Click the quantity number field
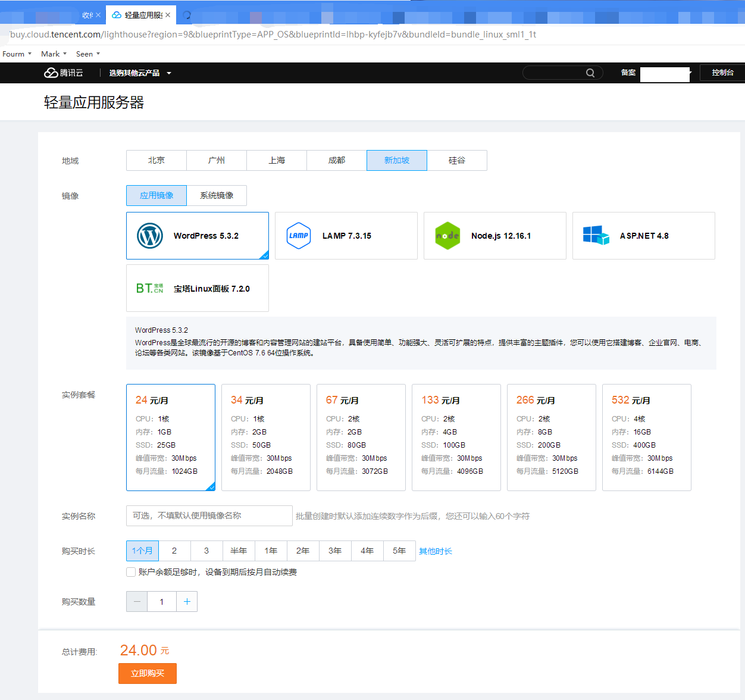745x700 pixels. coord(162,601)
